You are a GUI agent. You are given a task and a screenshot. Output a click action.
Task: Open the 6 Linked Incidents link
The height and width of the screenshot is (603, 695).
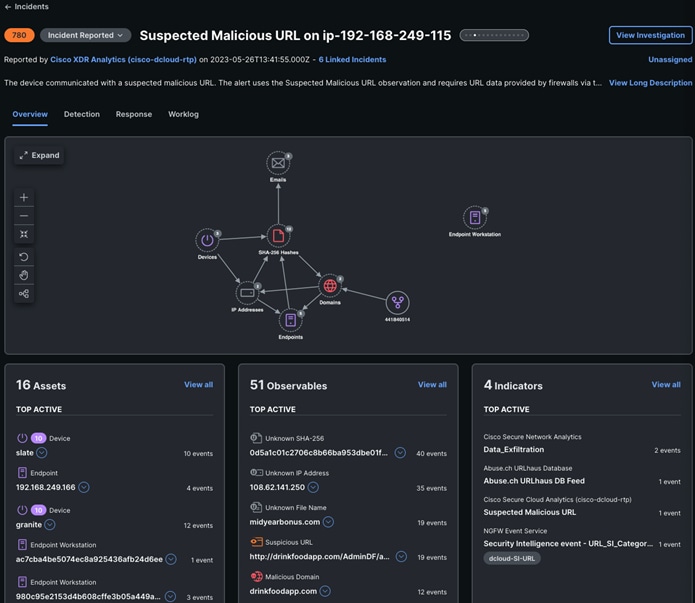point(352,59)
